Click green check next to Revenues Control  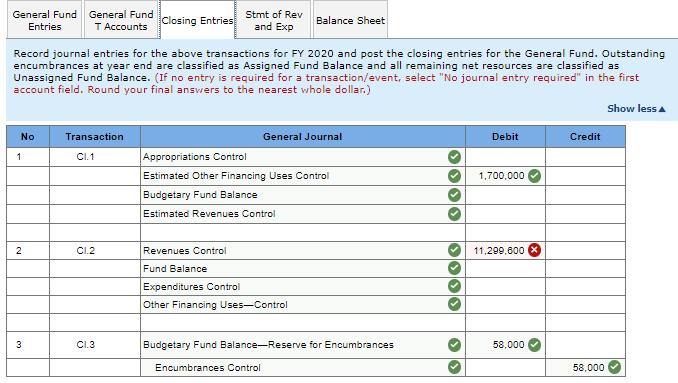click(x=454, y=250)
